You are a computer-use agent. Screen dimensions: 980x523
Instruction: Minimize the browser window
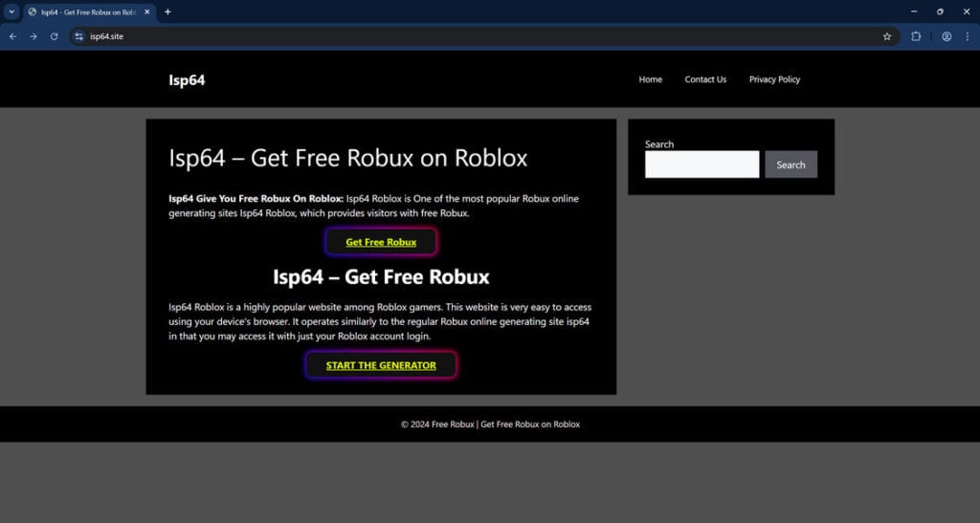click(914, 11)
